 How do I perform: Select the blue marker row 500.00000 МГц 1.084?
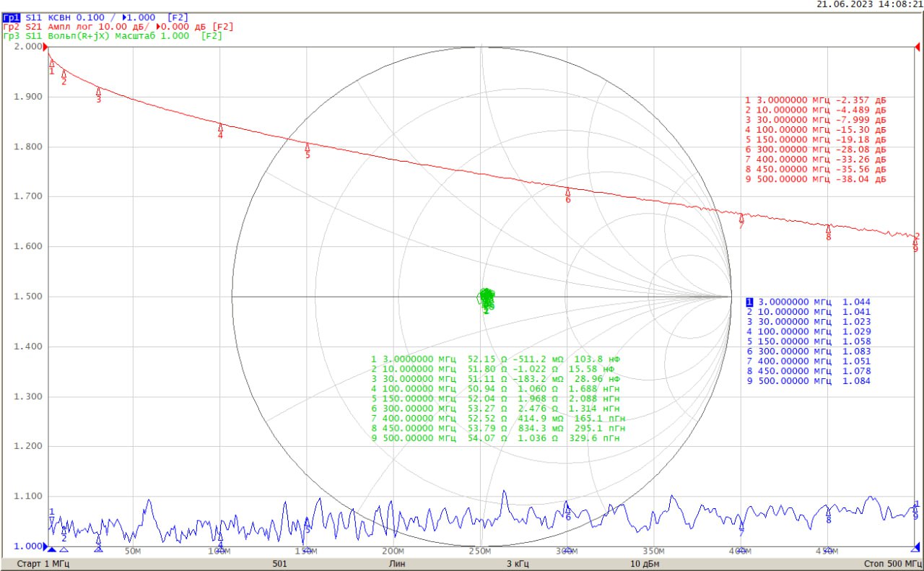coord(808,380)
